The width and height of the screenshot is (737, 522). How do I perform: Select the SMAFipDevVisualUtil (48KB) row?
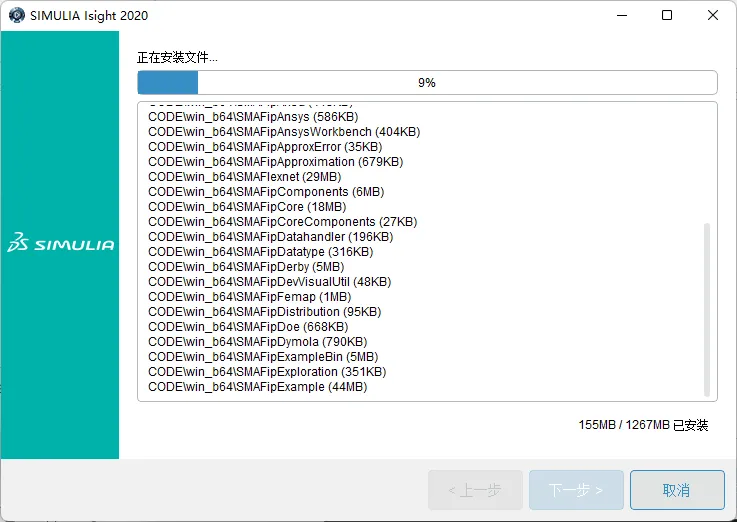pos(269,282)
